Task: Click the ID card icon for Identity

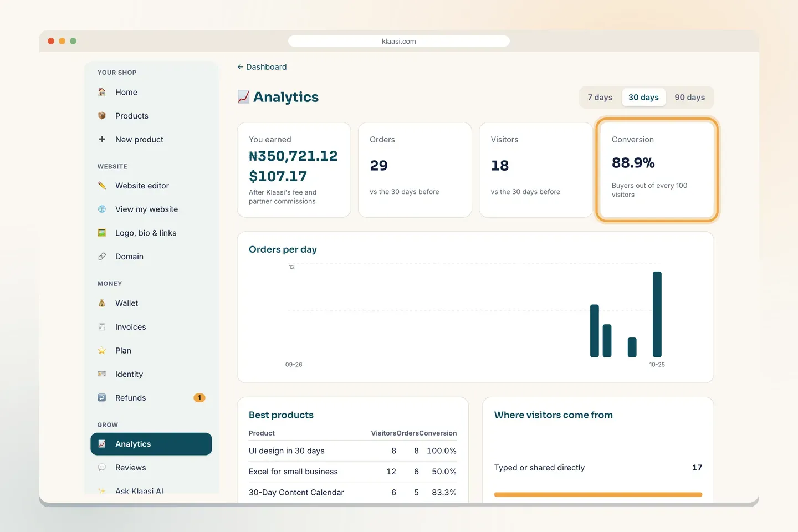Action: click(x=102, y=374)
